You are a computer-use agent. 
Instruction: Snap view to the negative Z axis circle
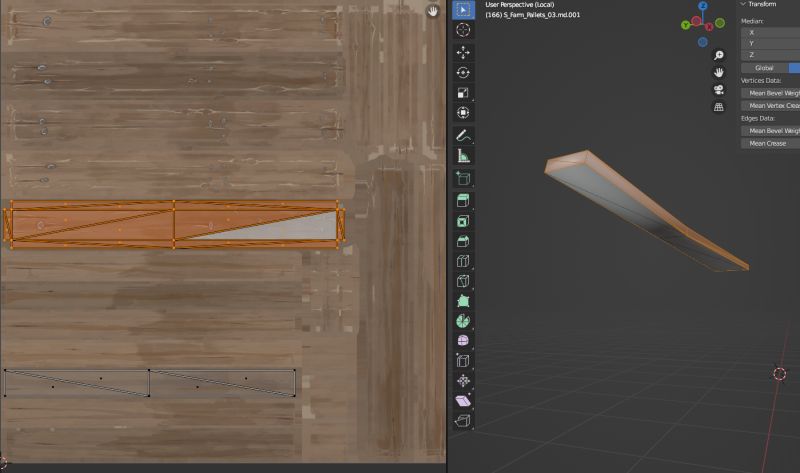[x=703, y=42]
